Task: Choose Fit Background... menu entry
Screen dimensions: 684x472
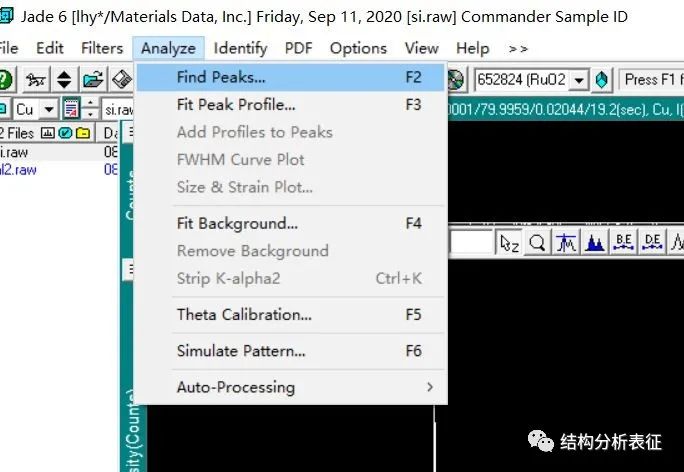Action: [x=291, y=223]
